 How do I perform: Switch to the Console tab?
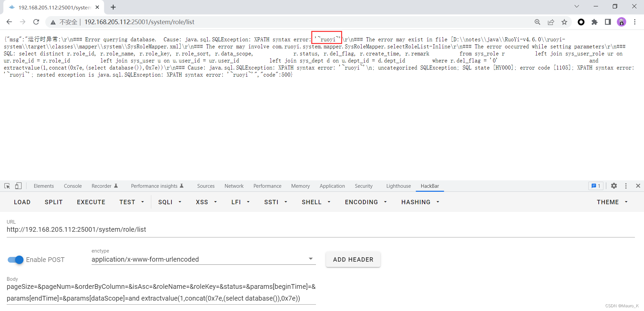tap(73, 186)
